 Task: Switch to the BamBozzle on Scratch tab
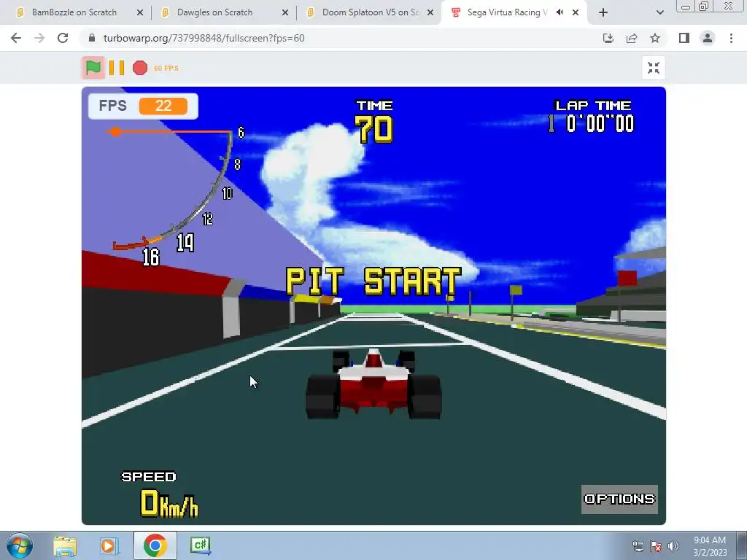(74, 12)
